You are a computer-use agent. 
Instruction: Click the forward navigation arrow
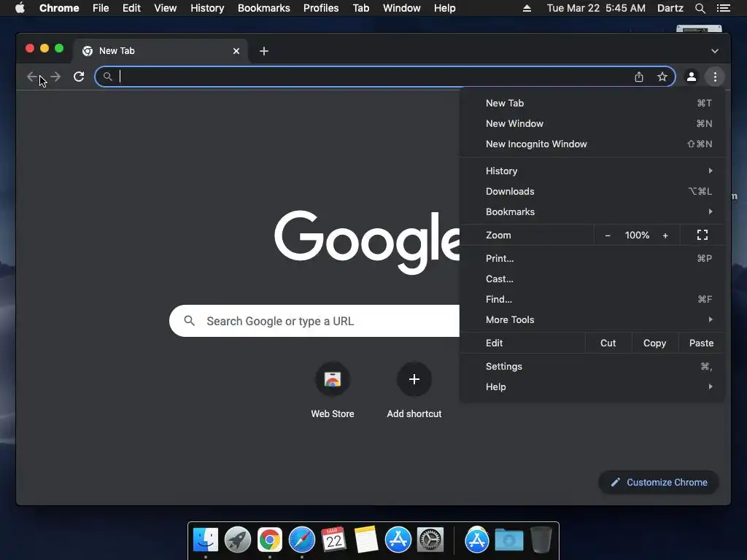pos(55,77)
